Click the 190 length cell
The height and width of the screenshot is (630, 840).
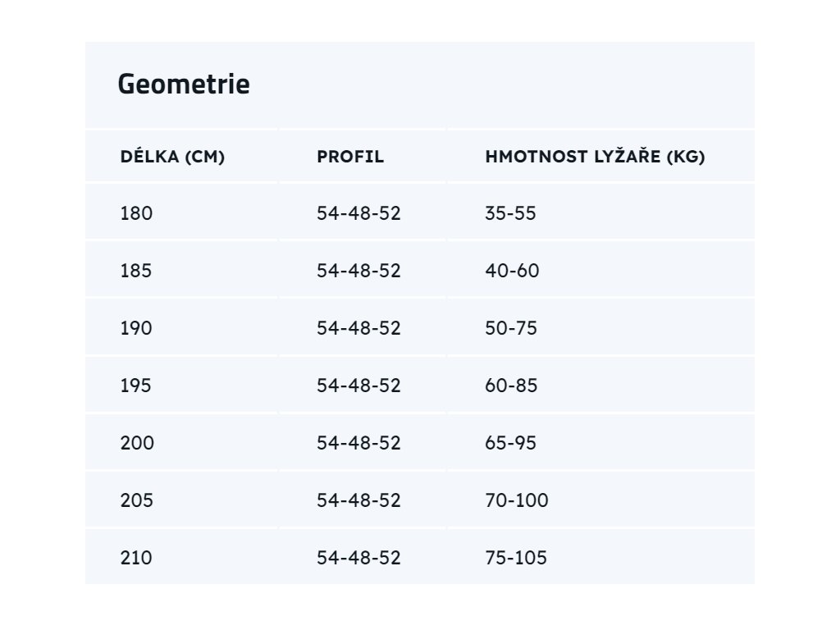(136, 328)
